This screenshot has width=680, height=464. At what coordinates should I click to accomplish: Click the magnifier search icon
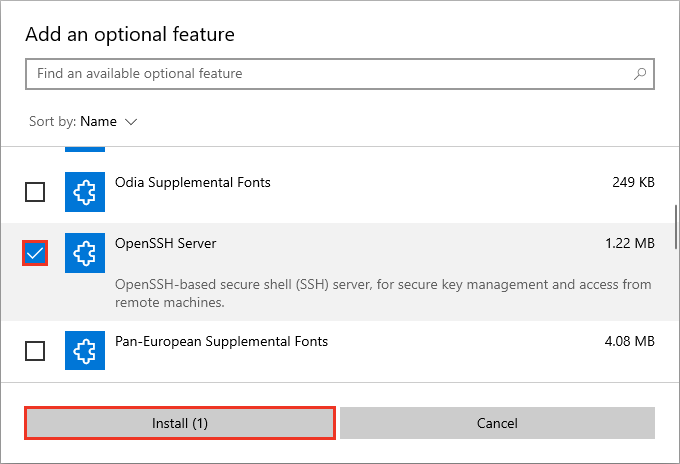[x=640, y=74]
